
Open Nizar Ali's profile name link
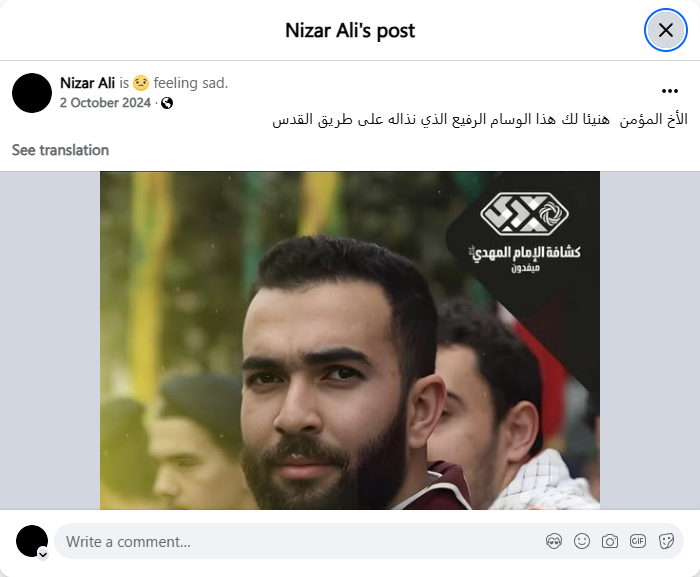88,83
